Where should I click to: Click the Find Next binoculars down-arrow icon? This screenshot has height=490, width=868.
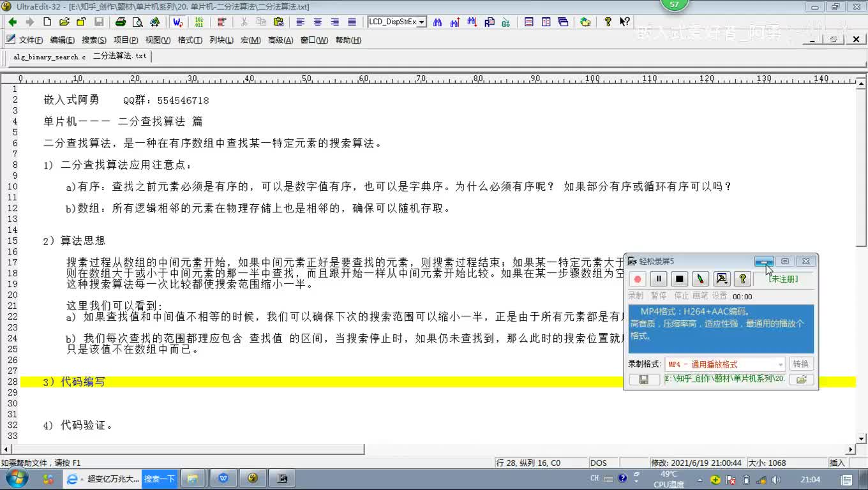472,22
